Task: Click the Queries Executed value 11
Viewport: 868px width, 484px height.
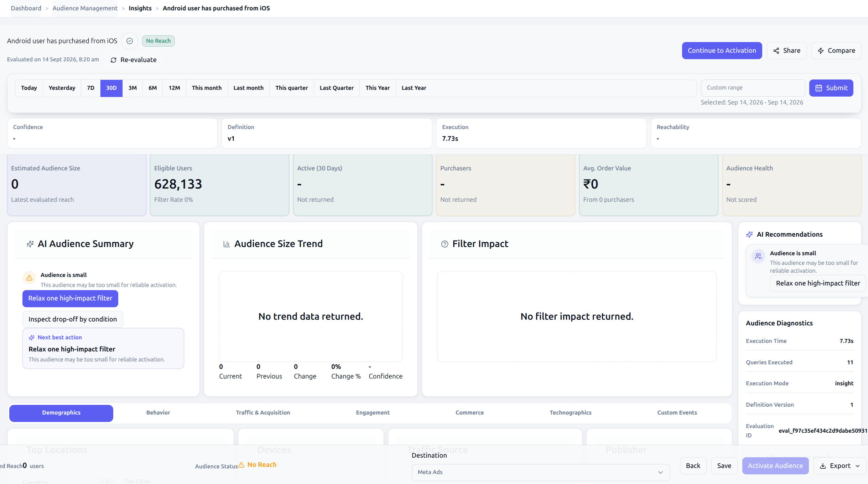Action: tap(850, 362)
